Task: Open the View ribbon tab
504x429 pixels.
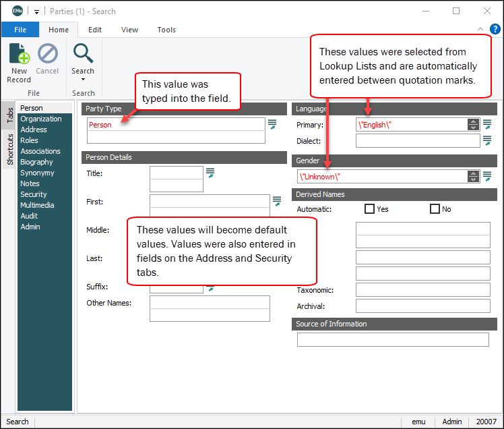Action: 129,30
